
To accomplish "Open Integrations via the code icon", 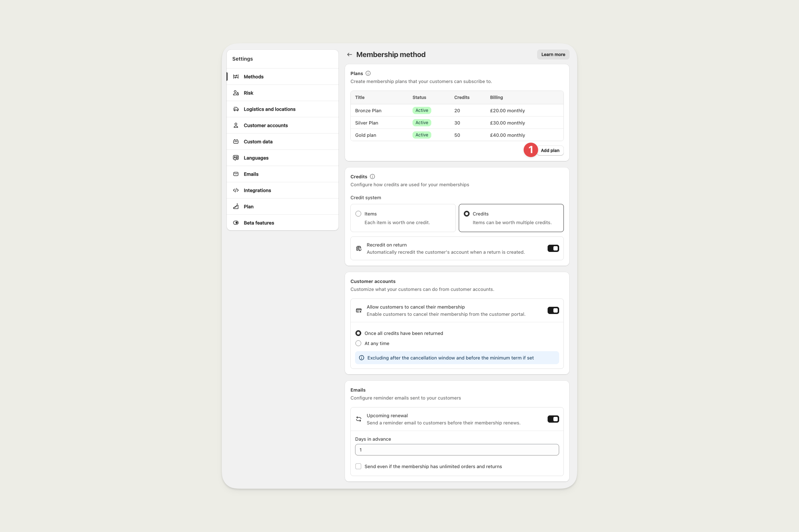I will pyautogui.click(x=236, y=190).
